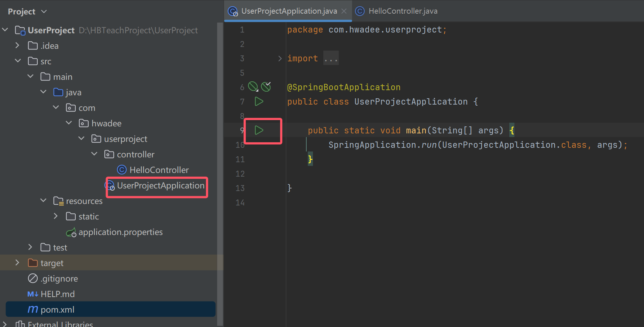Select .gitignore in project tree

(59, 279)
